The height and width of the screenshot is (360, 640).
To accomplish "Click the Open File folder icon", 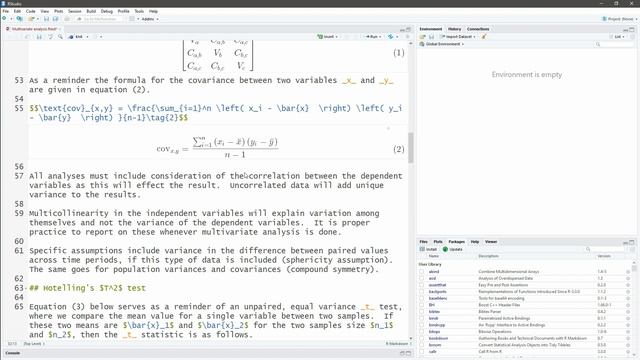I will click(x=31, y=19).
